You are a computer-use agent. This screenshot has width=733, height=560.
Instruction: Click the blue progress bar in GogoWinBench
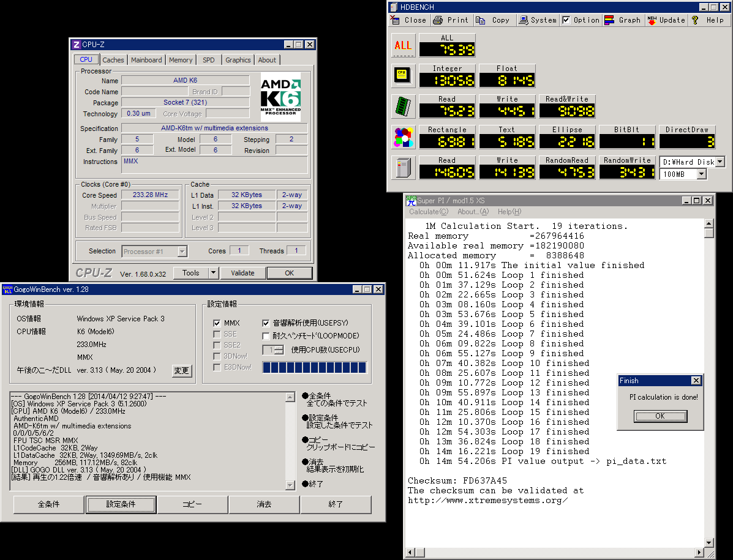(315, 368)
